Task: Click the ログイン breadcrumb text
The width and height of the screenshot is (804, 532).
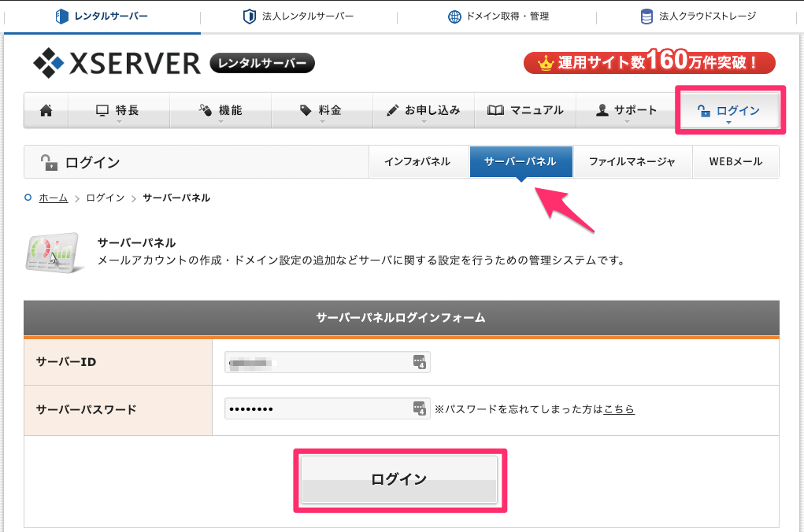Action: tap(105, 198)
